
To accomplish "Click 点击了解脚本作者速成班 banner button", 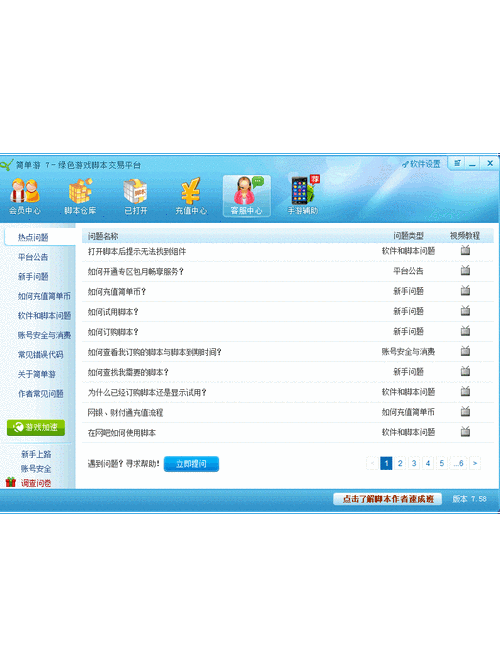I will (388, 499).
